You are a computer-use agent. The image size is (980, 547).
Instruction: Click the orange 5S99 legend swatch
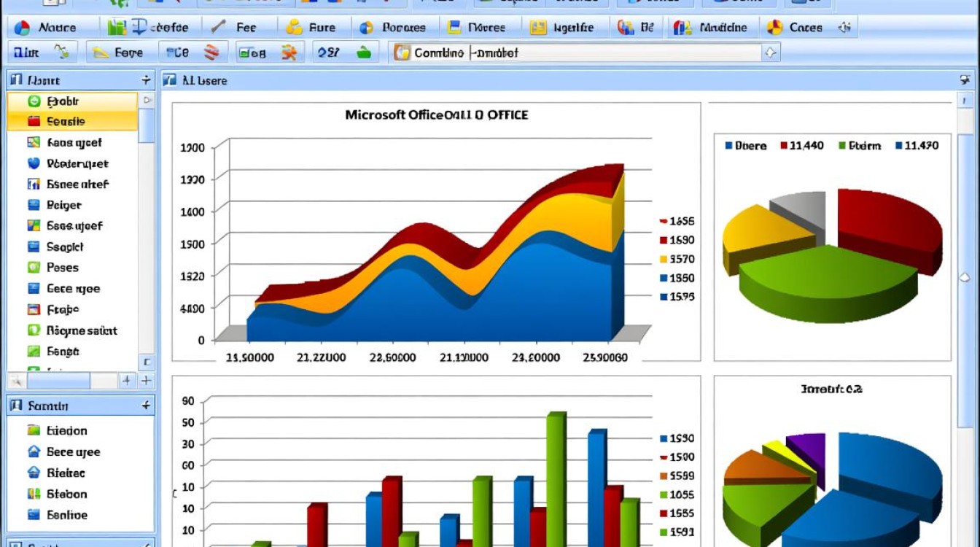click(x=664, y=476)
